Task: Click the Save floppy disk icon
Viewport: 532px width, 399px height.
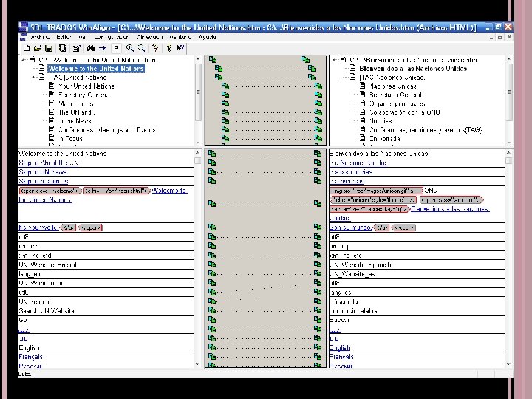Action: (49, 48)
